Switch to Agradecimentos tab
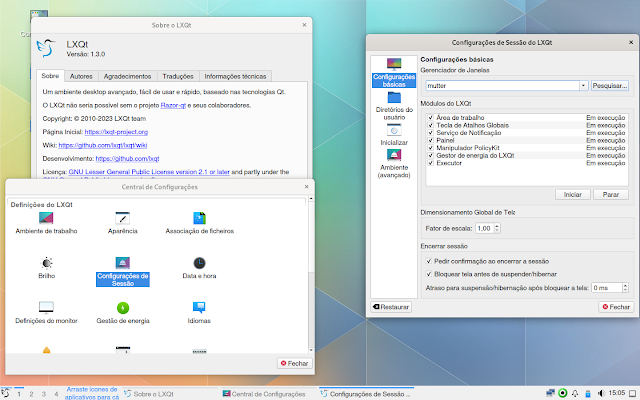 [x=127, y=76]
